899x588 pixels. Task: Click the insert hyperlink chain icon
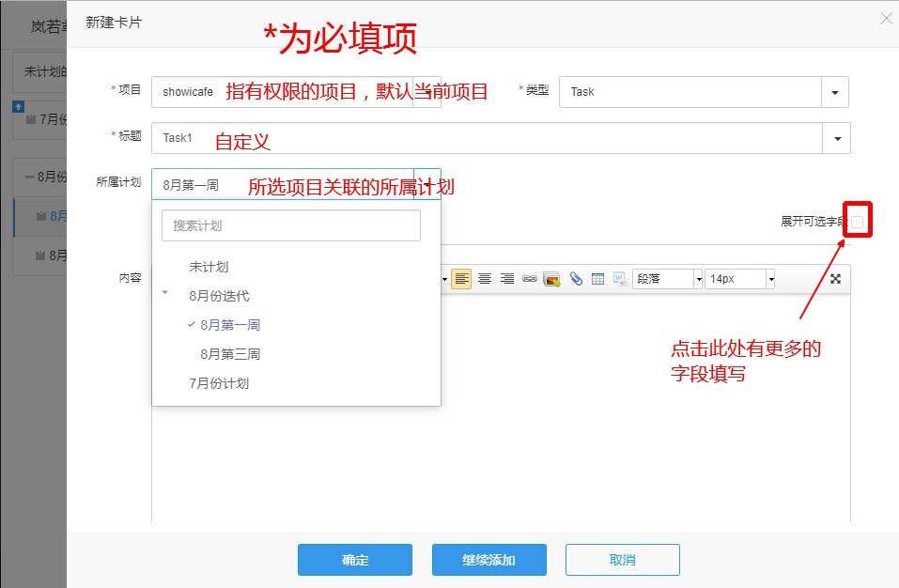[x=530, y=279]
